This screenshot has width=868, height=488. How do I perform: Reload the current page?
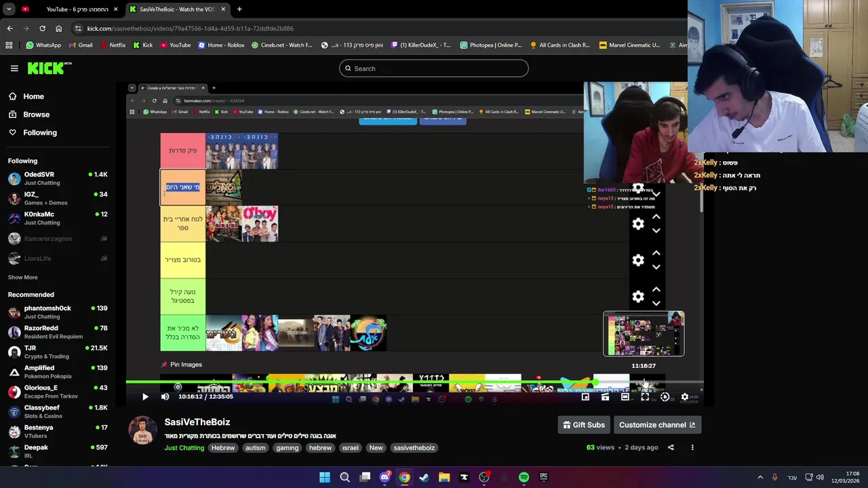point(42,28)
